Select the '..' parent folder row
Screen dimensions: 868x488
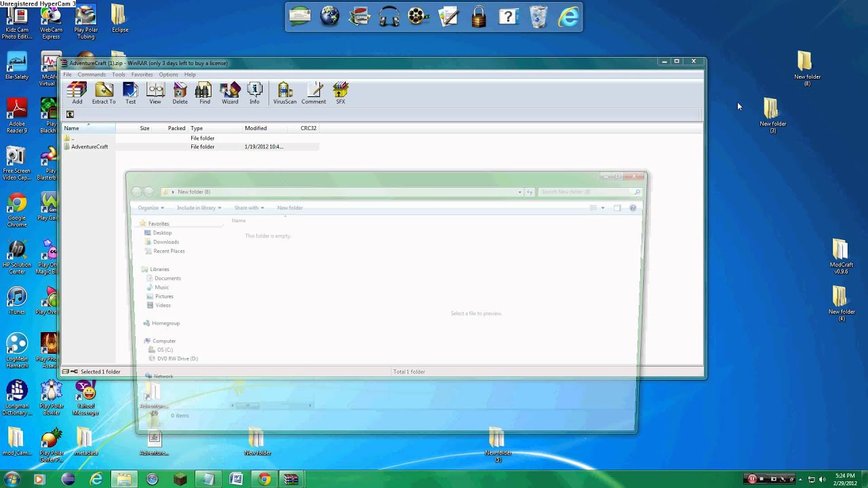coord(191,138)
